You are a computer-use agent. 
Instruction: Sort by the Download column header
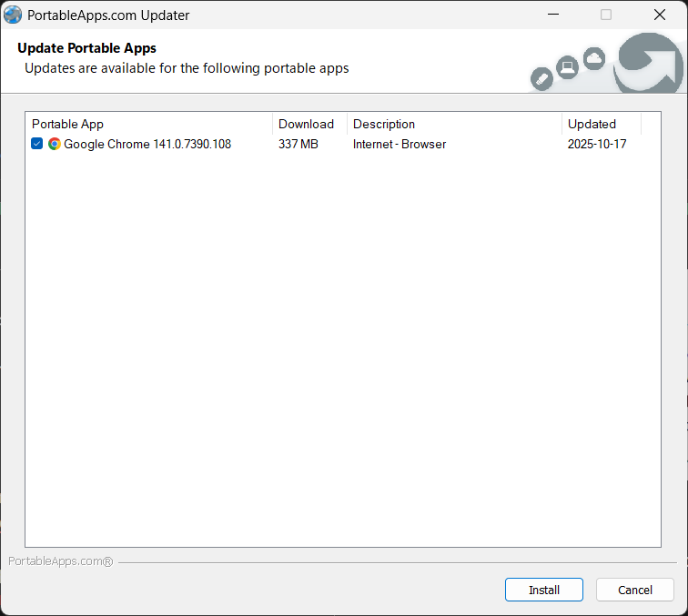pos(309,124)
